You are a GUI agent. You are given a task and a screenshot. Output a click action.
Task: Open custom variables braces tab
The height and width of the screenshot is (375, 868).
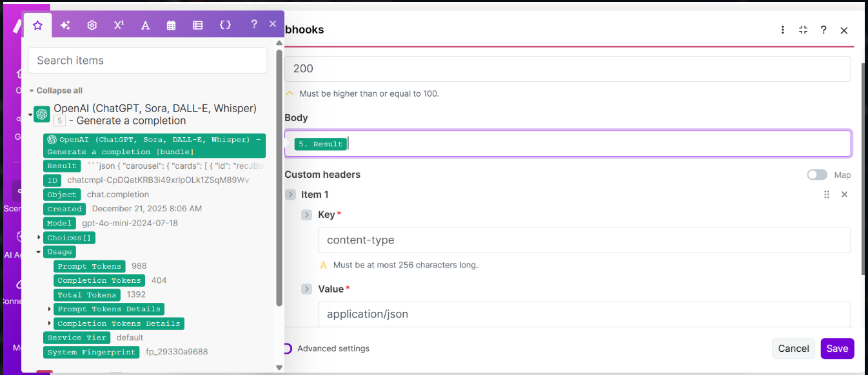(225, 25)
